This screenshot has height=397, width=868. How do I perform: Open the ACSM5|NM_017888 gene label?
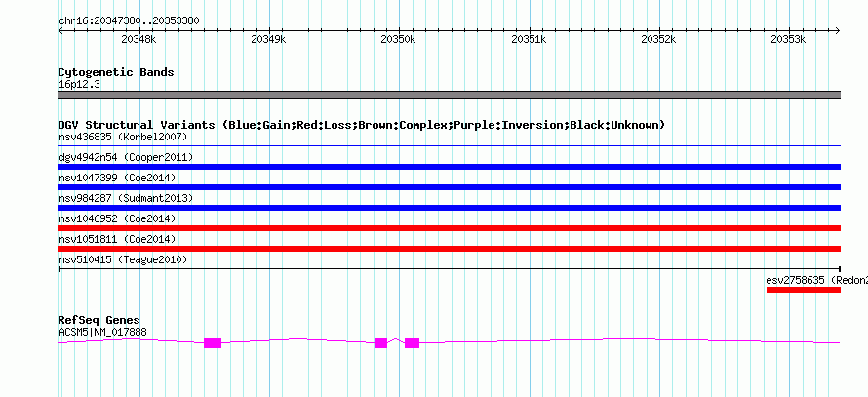coord(102,333)
